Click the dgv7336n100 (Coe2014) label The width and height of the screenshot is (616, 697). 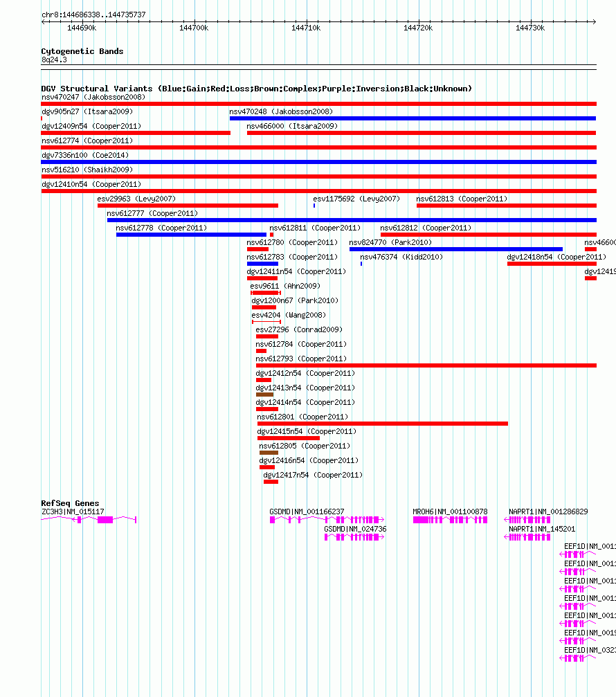click(85, 155)
